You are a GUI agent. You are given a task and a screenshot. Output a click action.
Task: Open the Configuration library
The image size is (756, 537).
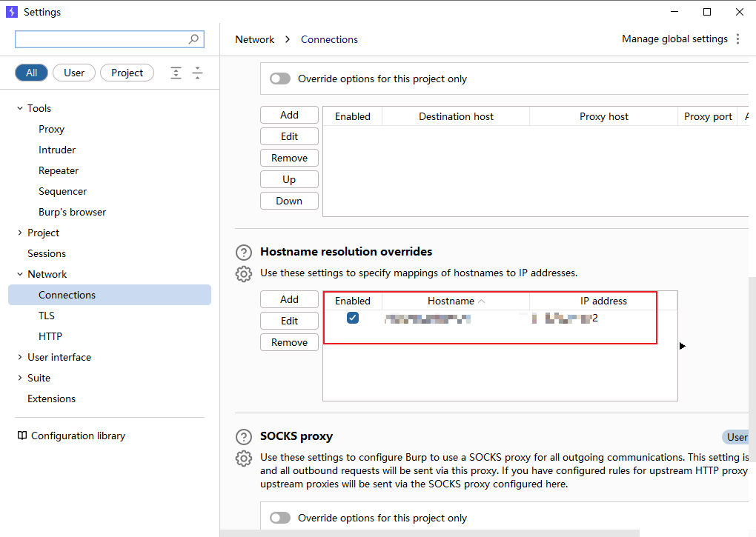pos(78,436)
